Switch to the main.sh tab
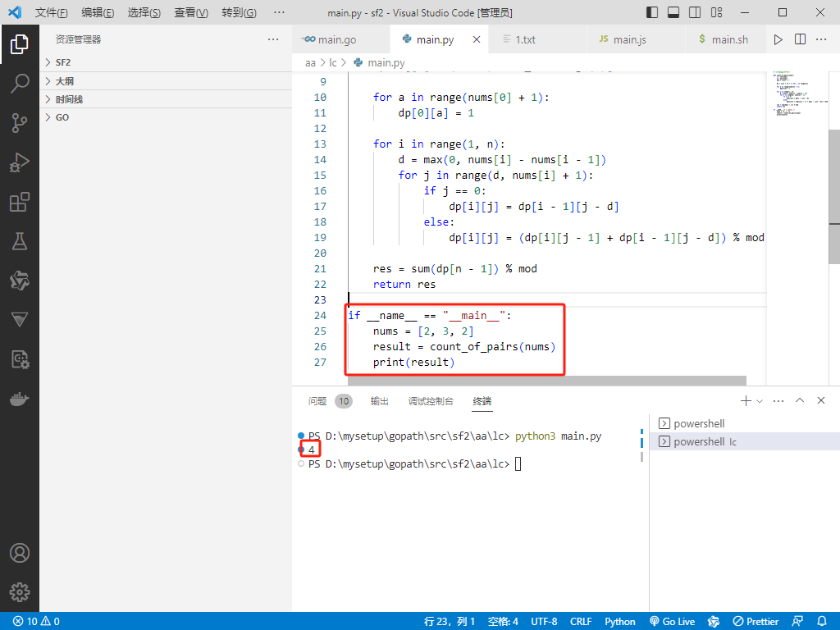Screen dimensions: 840x630 (x=725, y=39)
